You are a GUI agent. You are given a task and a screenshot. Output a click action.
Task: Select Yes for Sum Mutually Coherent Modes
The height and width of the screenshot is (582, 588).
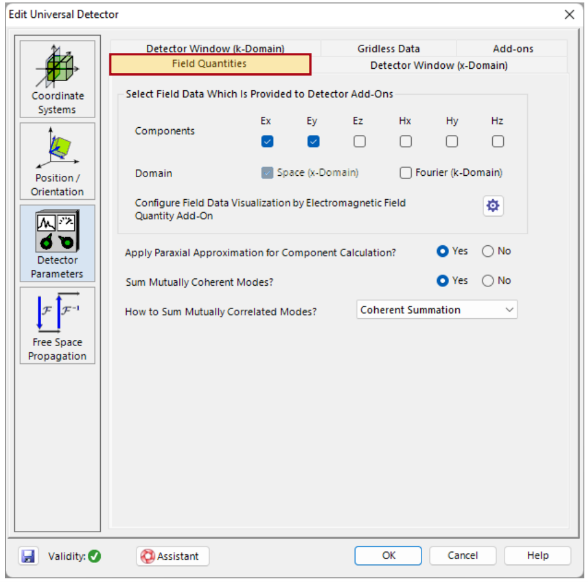[x=442, y=281]
